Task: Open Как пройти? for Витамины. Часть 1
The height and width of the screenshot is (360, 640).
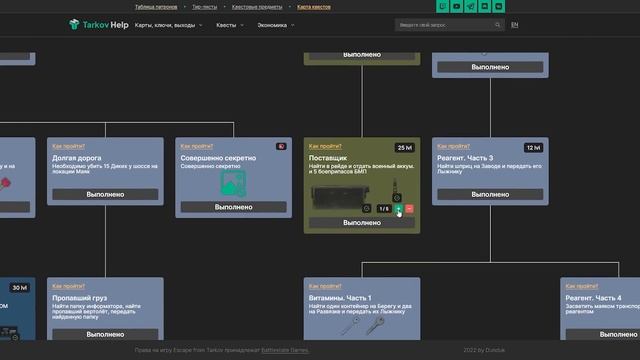Action: coord(325,286)
